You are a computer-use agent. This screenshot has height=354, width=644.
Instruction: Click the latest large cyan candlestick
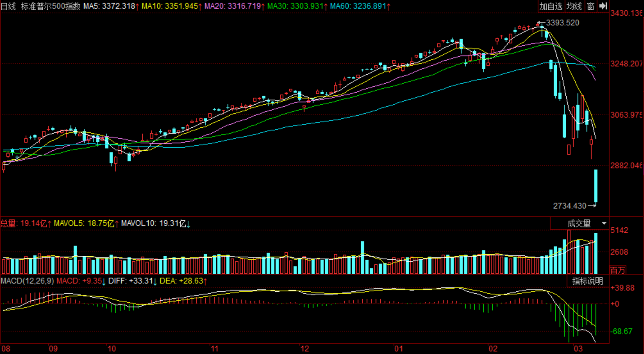coord(596,187)
